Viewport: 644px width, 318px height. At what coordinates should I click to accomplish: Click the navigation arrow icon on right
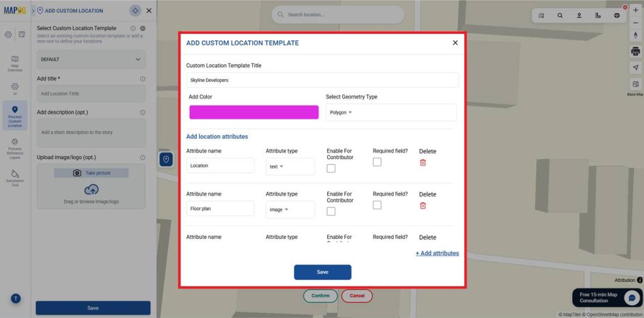tap(635, 68)
